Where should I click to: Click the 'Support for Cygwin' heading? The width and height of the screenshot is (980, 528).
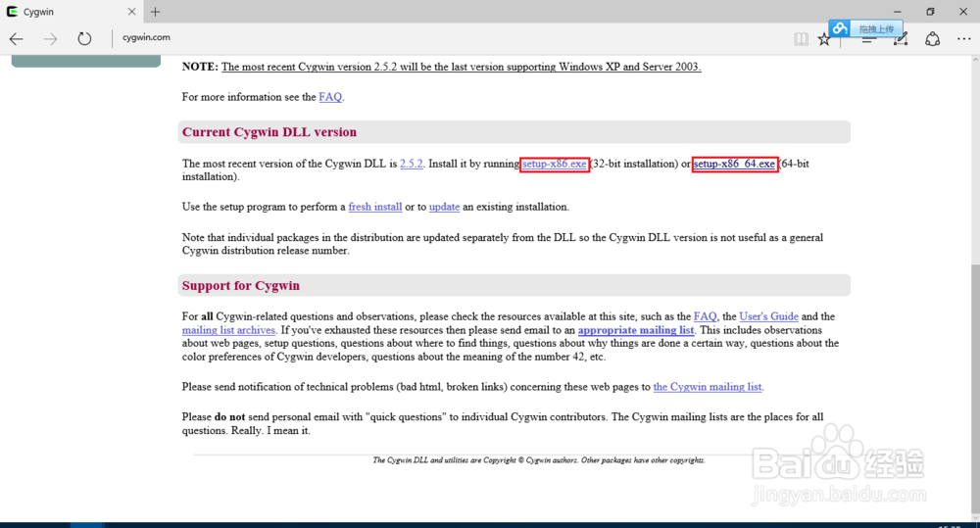[241, 286]
